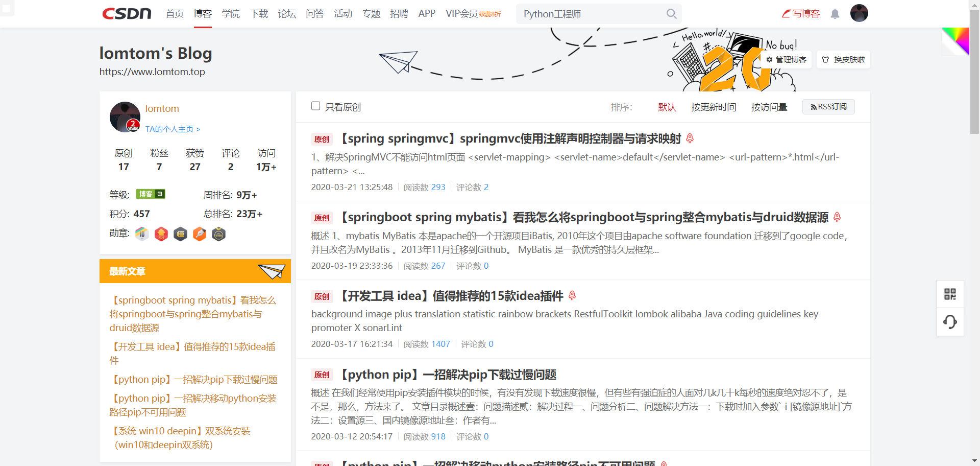Click the 原创 tag on the idea插件 post
The width and height of the screenshot is (980, 466).
(x=322, y=296)
